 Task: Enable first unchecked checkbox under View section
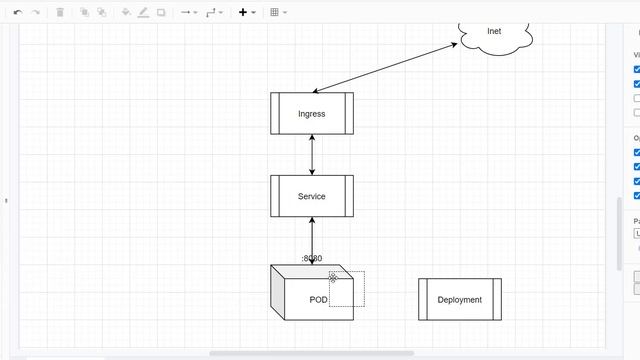637,98
